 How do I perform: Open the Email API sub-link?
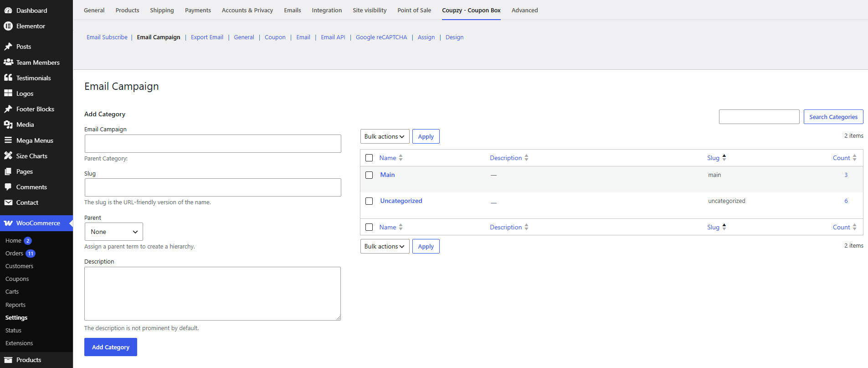(x=333, y=37)
